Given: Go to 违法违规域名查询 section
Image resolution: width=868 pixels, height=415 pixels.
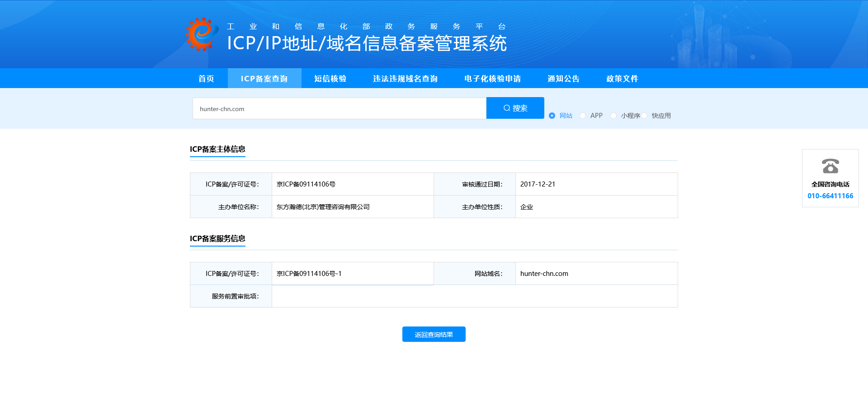Looking at the screenshot, I should [x=406, y=78].
